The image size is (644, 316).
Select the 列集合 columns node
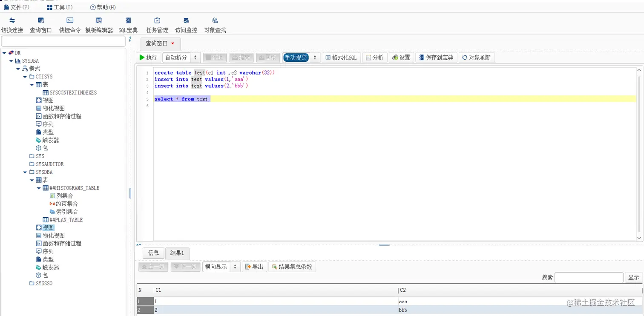(61, 196)
